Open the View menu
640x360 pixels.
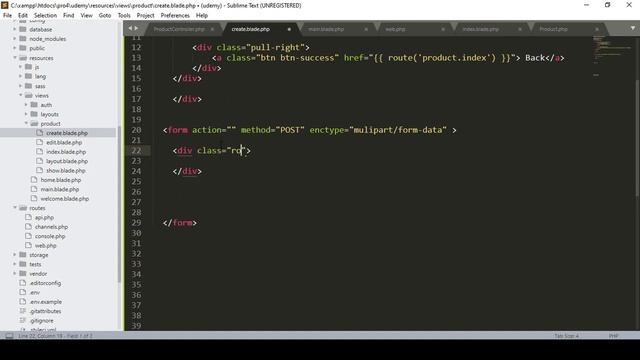click(87, 15)
